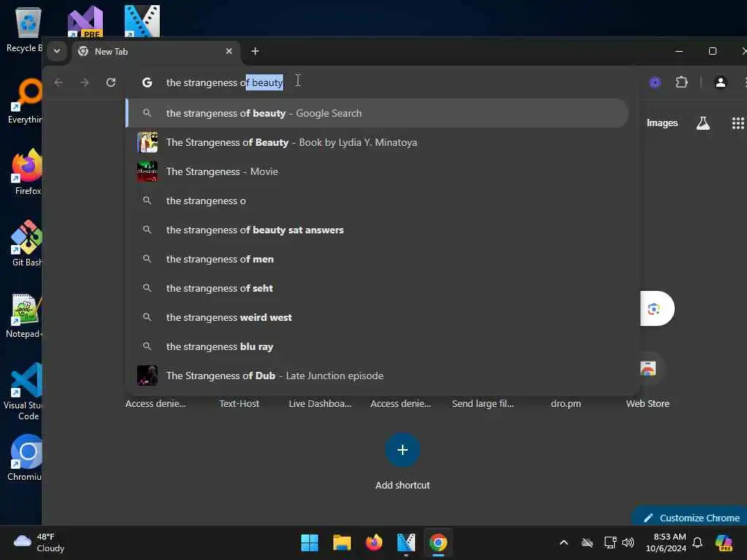
Task: Open the Notepad++ desktop icon
Action: (x=25, y=315)
